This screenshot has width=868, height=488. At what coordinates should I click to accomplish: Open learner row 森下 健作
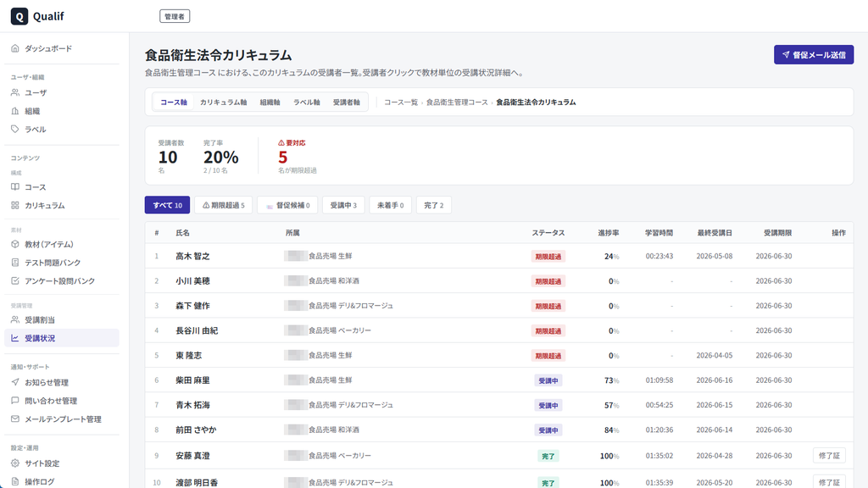pos(498,305)
